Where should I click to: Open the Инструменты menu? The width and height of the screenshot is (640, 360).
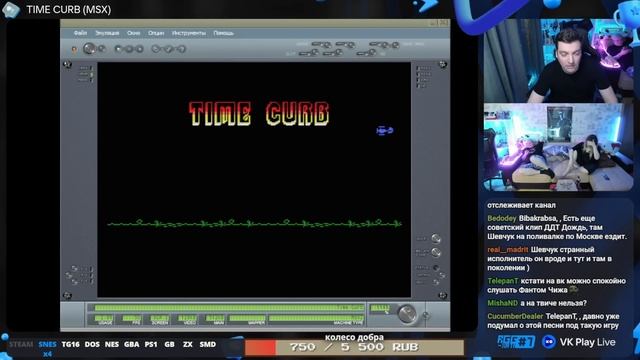(189, 33)
